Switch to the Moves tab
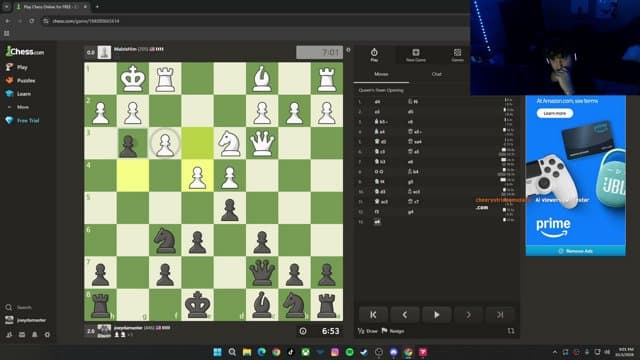The image size is (640, 360). pos(381,74)
